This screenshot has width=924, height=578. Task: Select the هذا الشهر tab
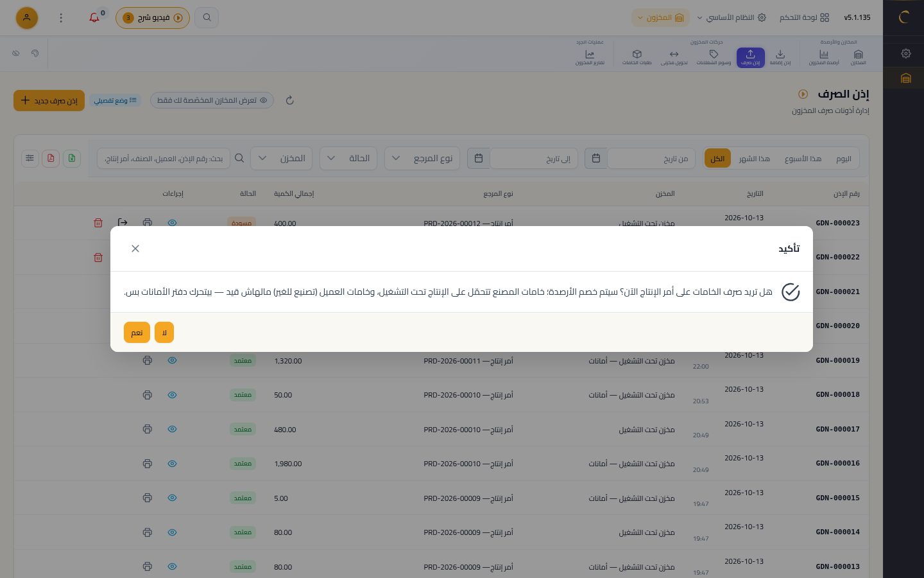[x=754, y=159]
